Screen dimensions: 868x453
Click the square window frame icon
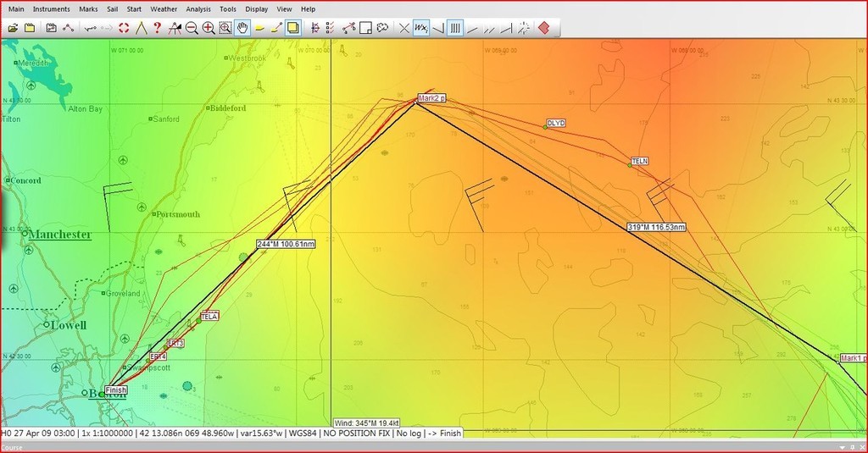tap(365, 28)
